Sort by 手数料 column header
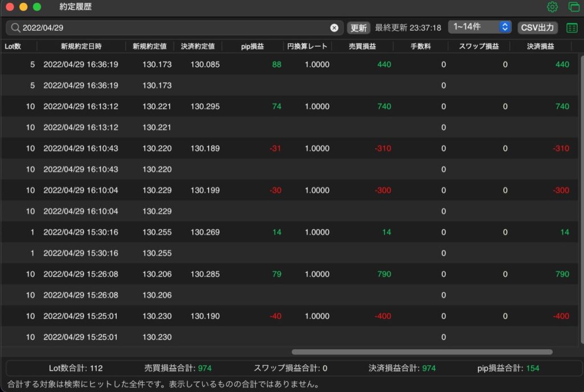Screen dimensions: 584x392 tap(420, 47)
